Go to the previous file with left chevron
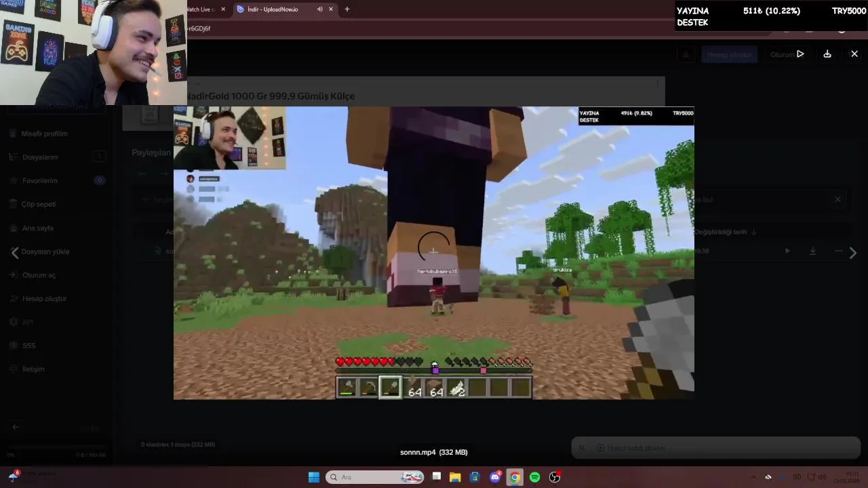 (14, 253)
